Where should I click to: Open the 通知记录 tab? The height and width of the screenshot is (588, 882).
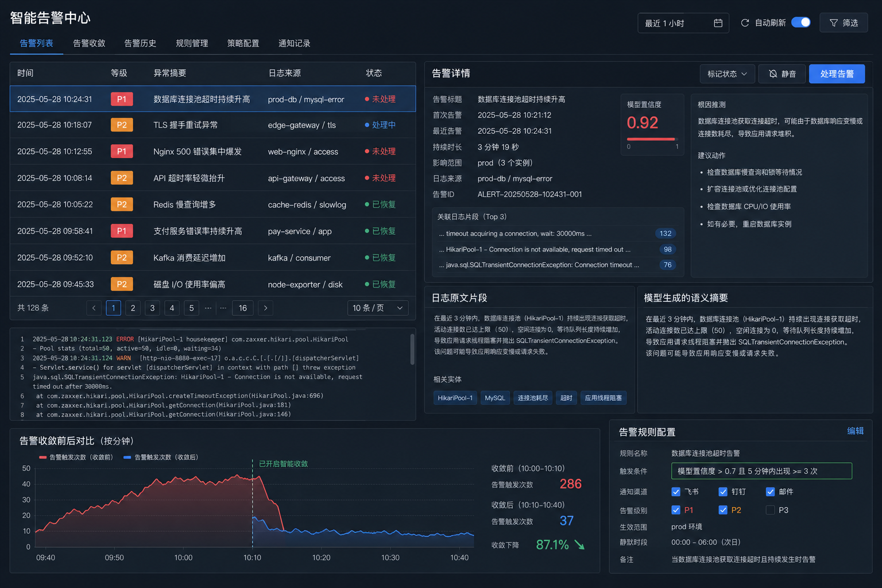click(294, 44)
